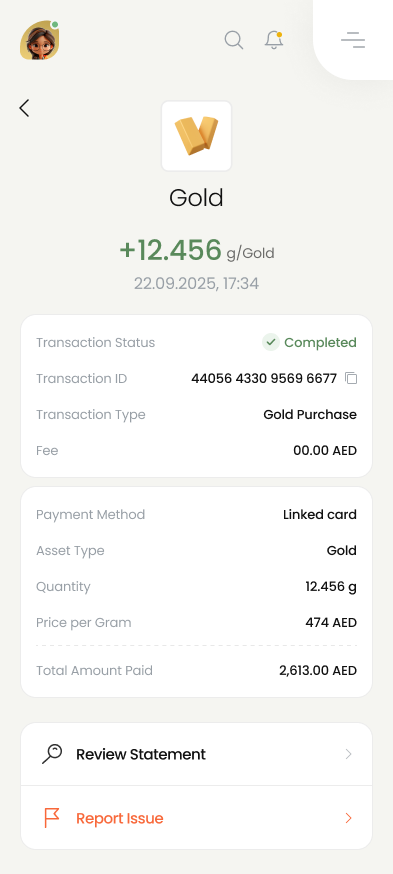Copy the Transaction ID with copy icon

351,378
